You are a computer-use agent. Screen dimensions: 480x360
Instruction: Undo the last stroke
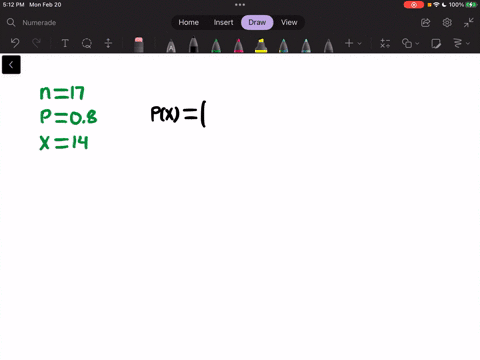pyautogui.click(x=15, y=43)
